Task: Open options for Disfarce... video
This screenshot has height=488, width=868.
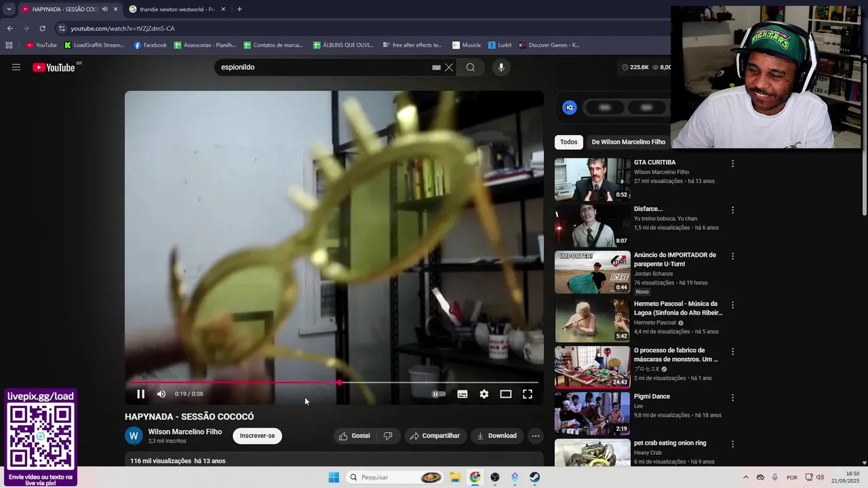Action: click(x=732, y=210)
